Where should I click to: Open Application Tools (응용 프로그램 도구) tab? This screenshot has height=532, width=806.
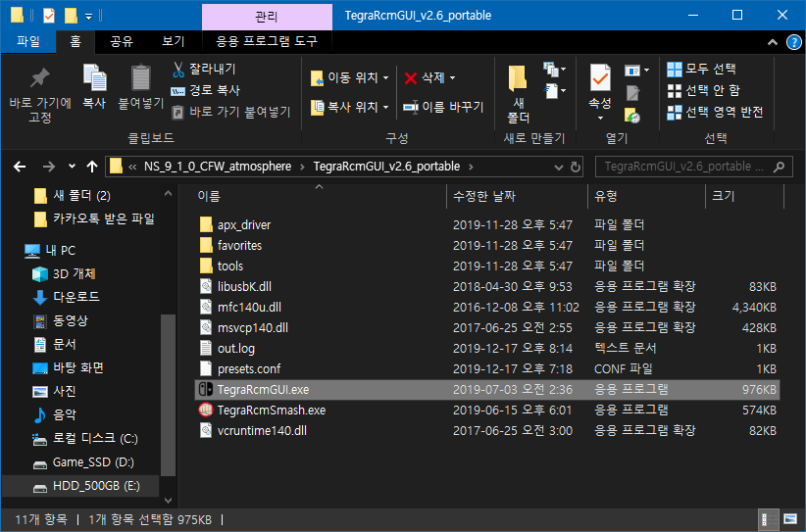pos(267,41)
